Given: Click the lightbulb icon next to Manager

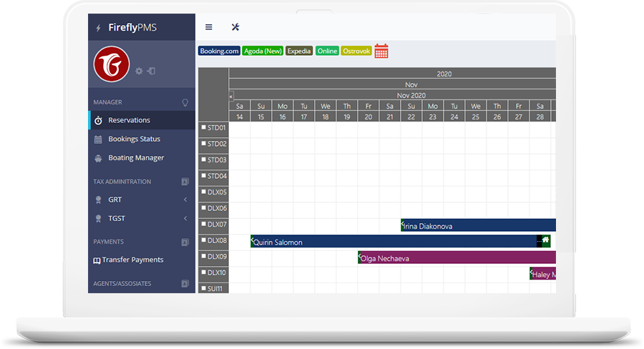Looking at the screenshot, I should [185, 102].
